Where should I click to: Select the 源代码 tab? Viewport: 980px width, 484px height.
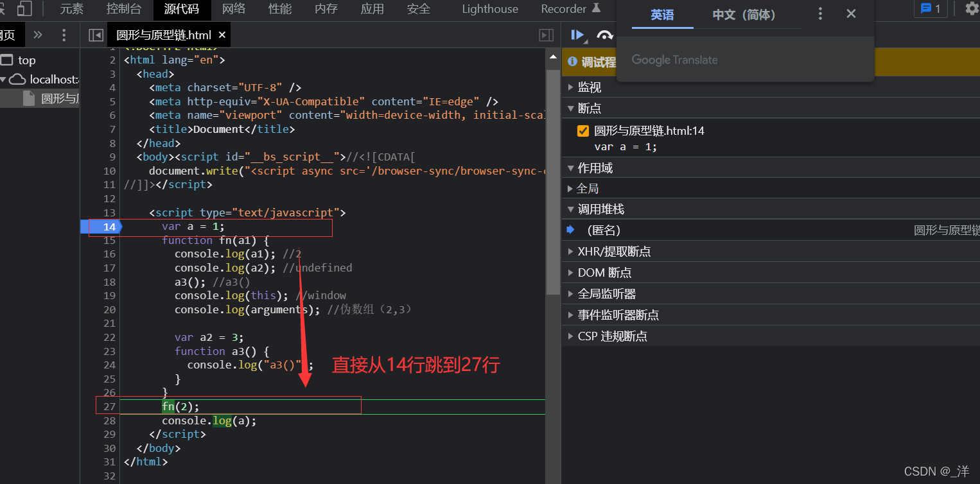pos(181,9)
